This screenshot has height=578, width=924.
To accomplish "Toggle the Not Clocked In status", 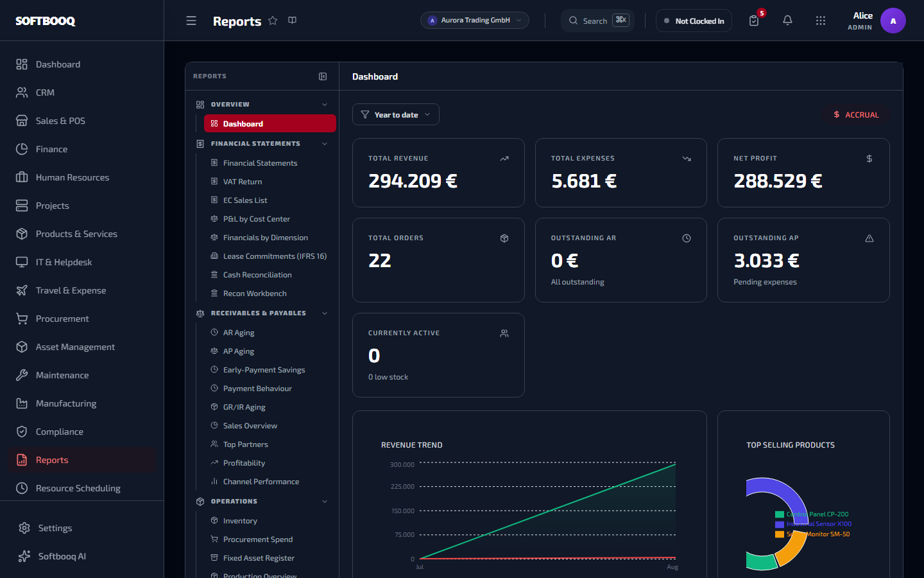I will tap(694, 21).
